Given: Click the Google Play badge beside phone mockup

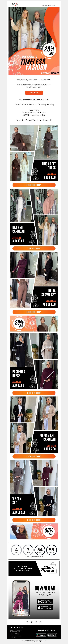Looking at the screenshot, I should point(45,602).
